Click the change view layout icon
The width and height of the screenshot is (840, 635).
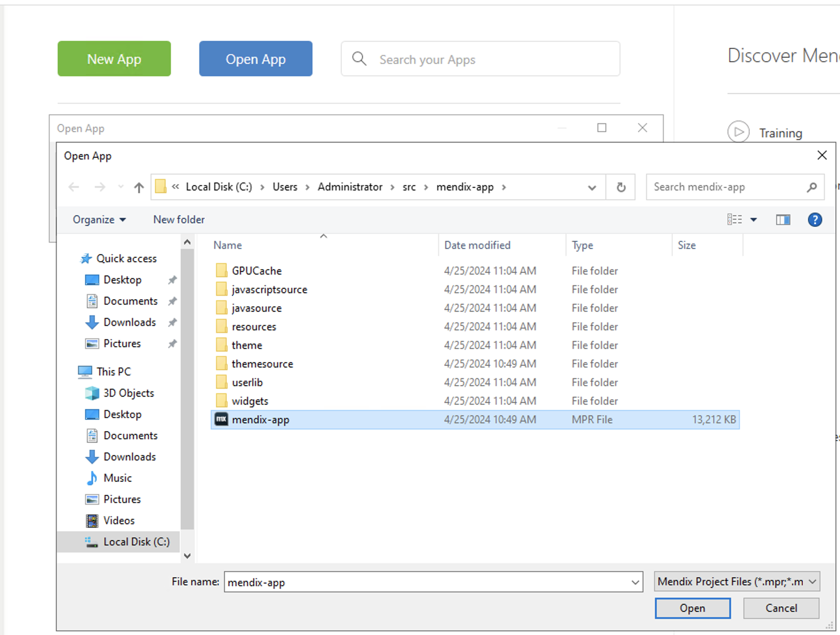coord(734,220)
